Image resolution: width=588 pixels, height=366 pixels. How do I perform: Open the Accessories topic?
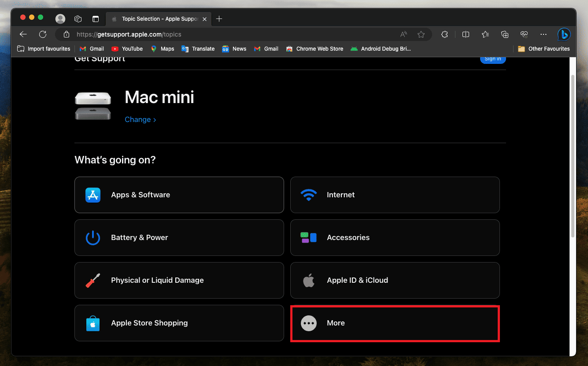(x=395, y=237)
